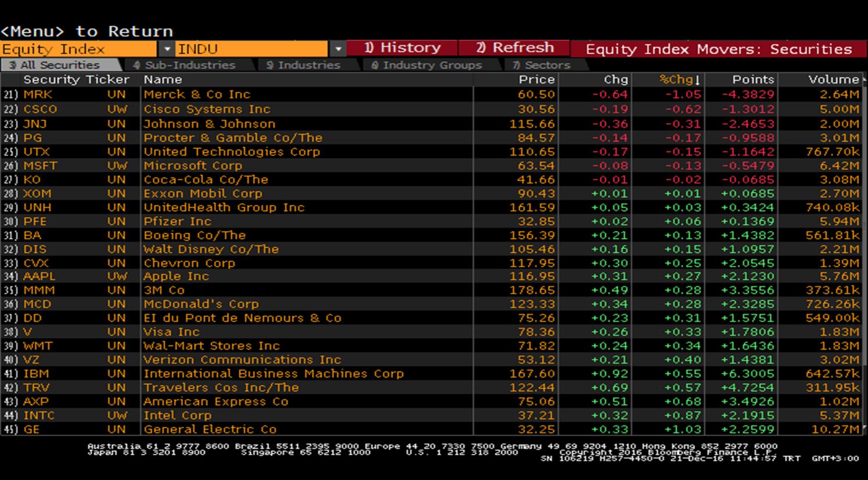
Task: Select the MMM ticker
Action: (39, 290)
